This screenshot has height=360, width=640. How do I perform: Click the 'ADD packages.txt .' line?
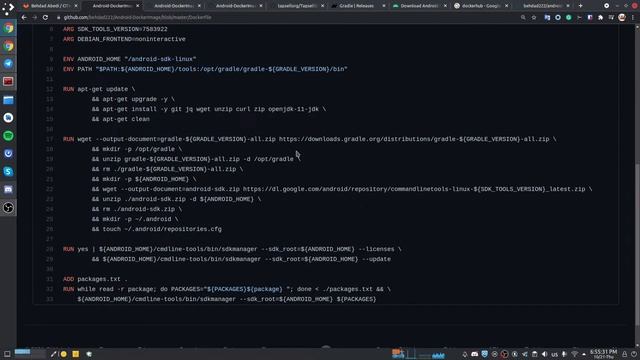click(x=95, y=279)
